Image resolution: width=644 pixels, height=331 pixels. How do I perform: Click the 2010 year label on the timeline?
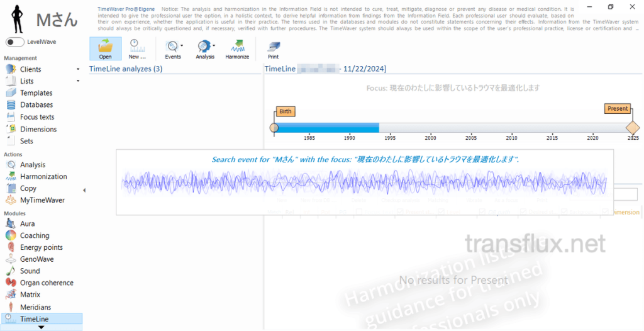tap(511, 138)
